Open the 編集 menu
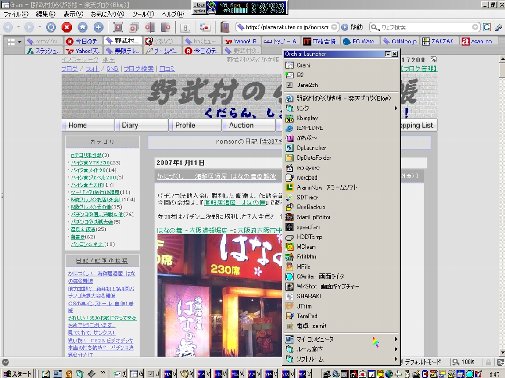 point(45,14)
